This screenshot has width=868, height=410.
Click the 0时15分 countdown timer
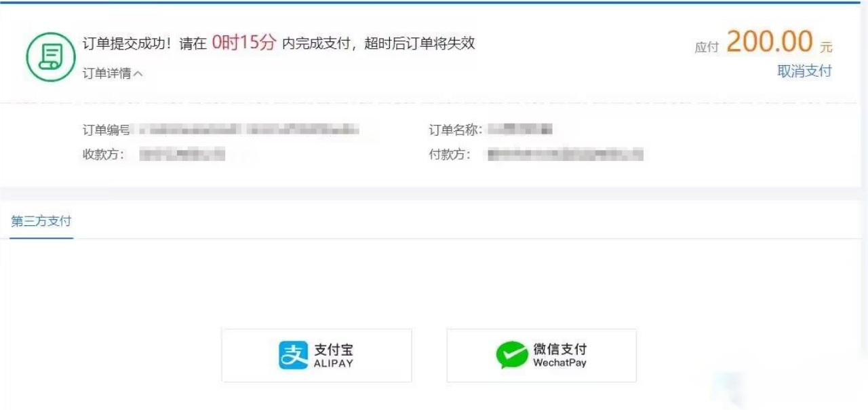pyautogui.click(x=244, y=43)
